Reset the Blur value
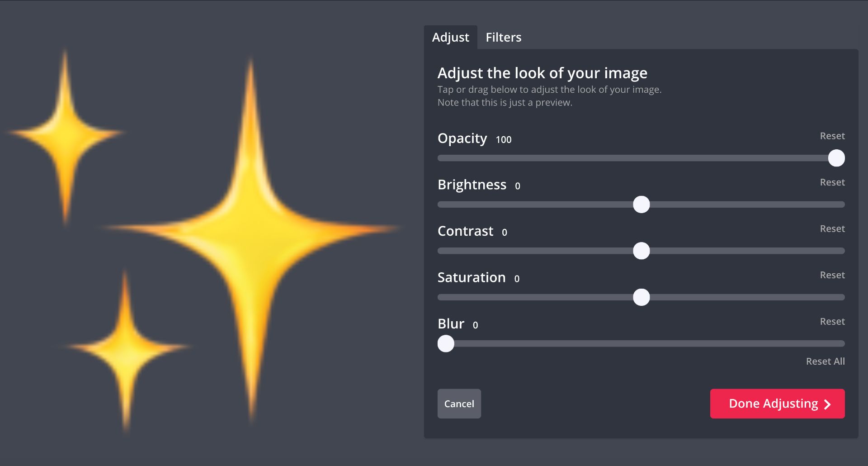Image resolution: width=868 pixels, height=466 pixels. click(832, 321)
